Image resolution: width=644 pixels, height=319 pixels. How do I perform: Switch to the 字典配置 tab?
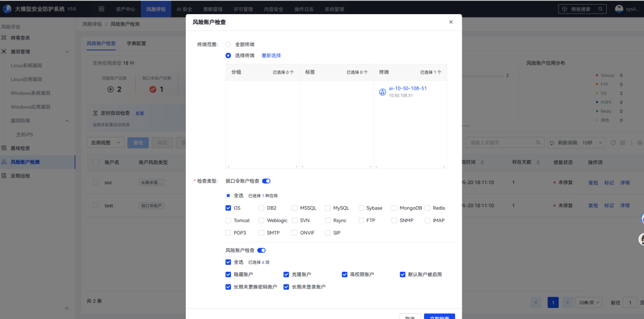136,43
